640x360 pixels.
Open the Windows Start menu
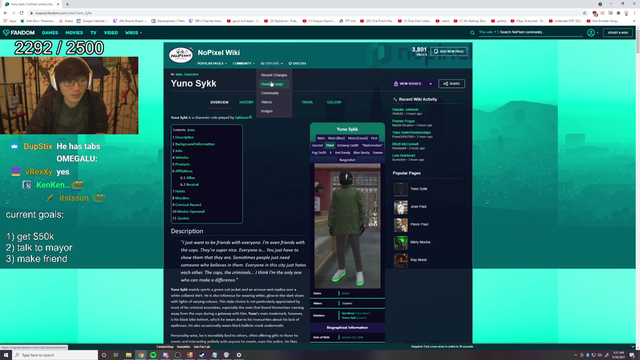click(x=6, y=355)
